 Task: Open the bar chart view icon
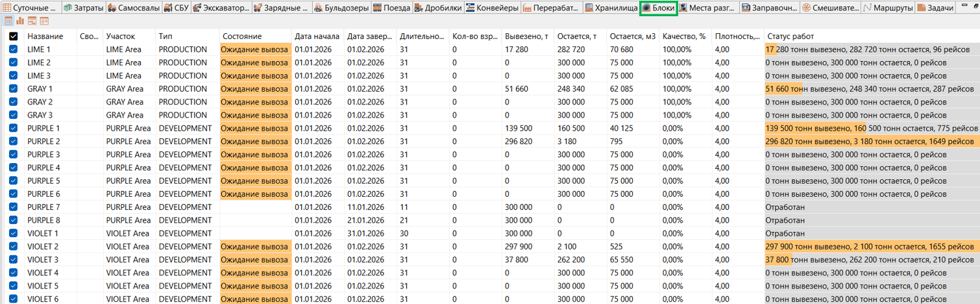click(20, 21)
